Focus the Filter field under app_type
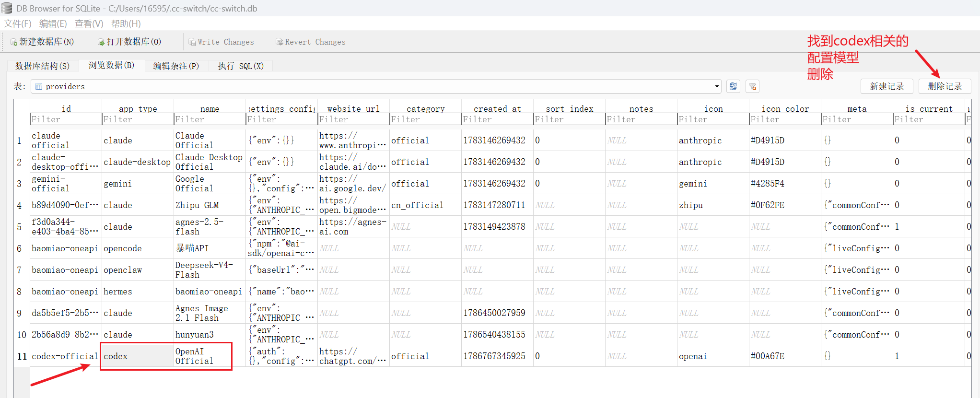This screenshot has width=980, height=398. pos(138,119)
